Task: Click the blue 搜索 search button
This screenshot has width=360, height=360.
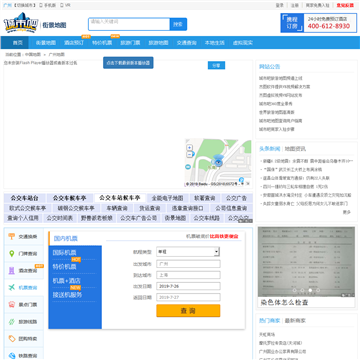Action: point(178,24)
